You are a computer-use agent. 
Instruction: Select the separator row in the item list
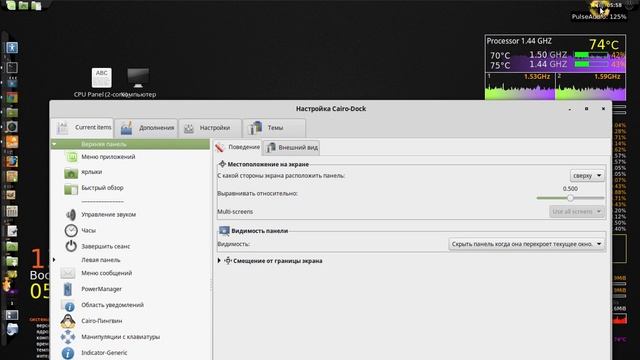tap(102, 201)
